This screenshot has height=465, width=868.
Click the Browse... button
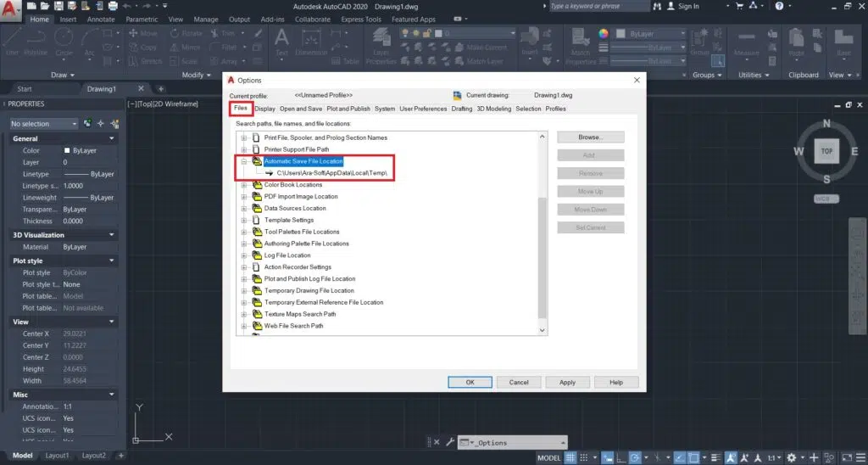[x=591, y=137]
